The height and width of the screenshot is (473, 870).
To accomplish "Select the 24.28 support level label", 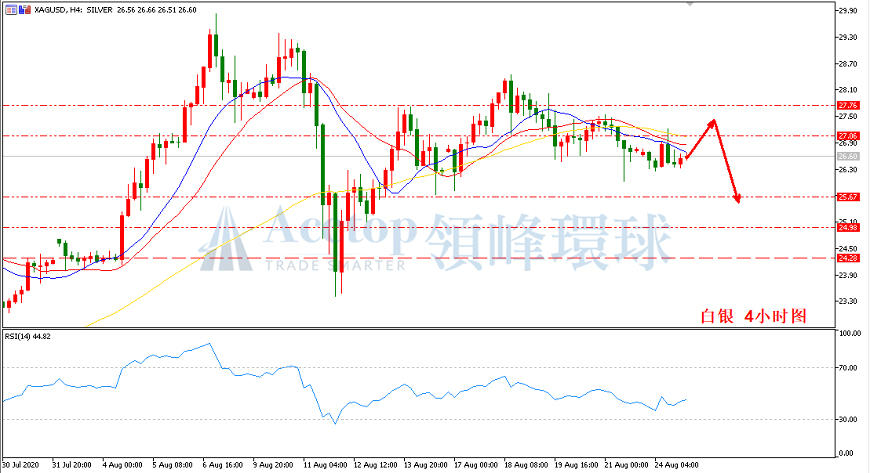I will pyautogui.click(x=848, y=258).
